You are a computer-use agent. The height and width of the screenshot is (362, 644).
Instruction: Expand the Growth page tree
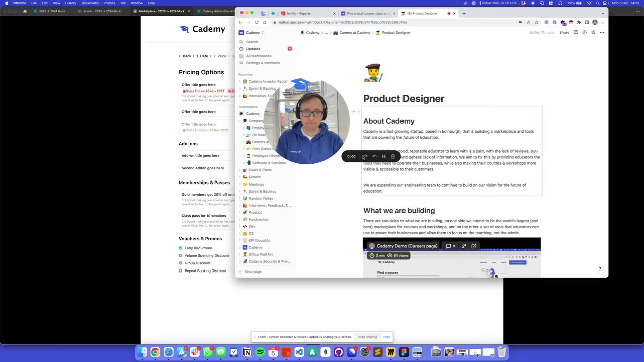tap(240, 177)
